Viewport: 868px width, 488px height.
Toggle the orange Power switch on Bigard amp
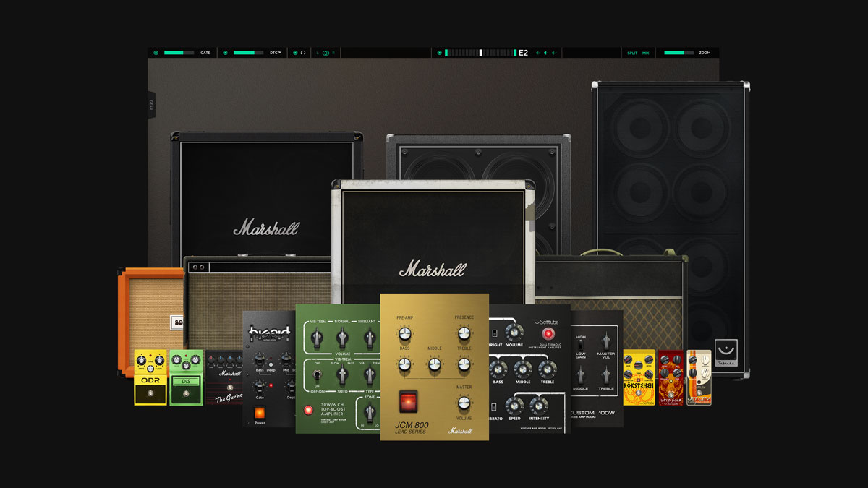pos(259,411)
